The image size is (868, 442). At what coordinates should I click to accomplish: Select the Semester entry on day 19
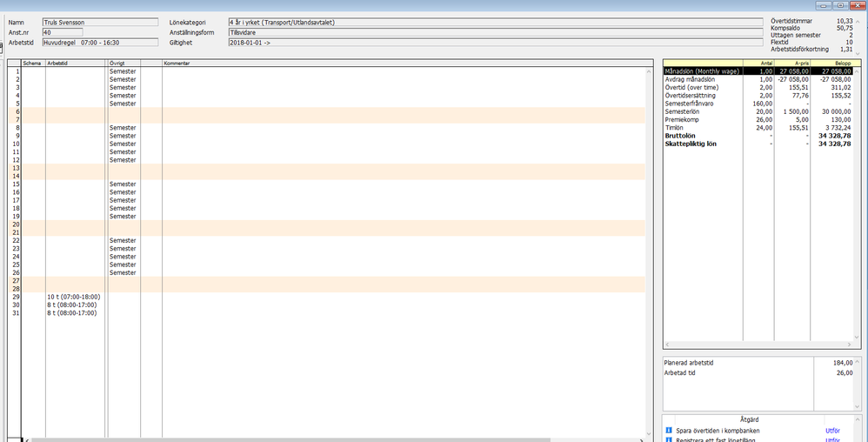123,217
